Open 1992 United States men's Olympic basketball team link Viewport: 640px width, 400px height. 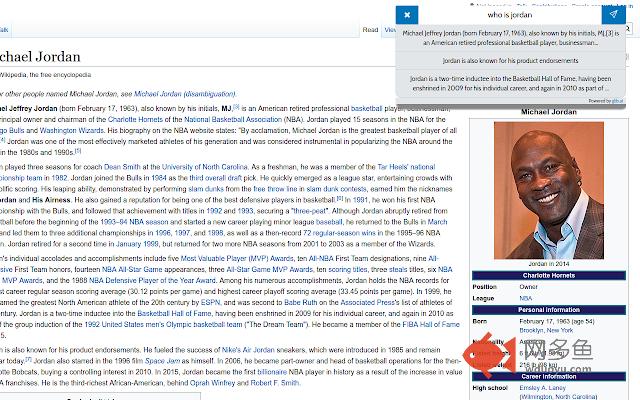click(x=163, y=324)
